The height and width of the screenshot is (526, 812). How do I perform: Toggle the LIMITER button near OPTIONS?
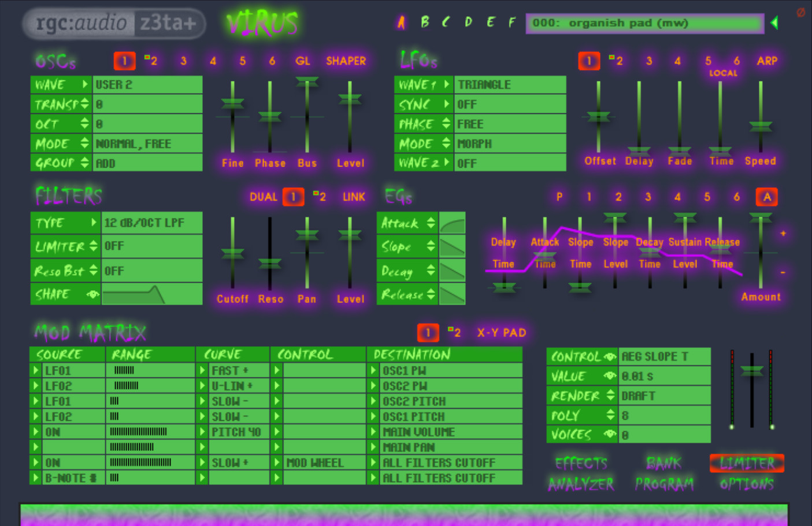[x=747, y=463]
